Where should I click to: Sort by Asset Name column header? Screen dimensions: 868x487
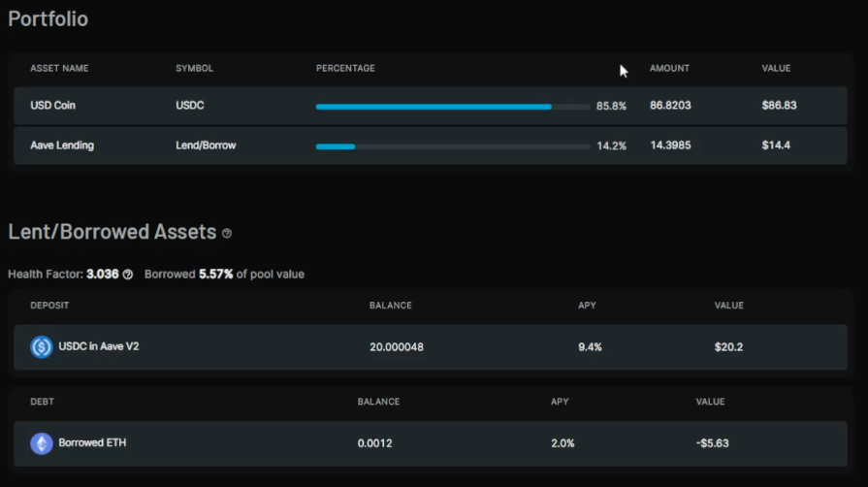tap(59, 68)
